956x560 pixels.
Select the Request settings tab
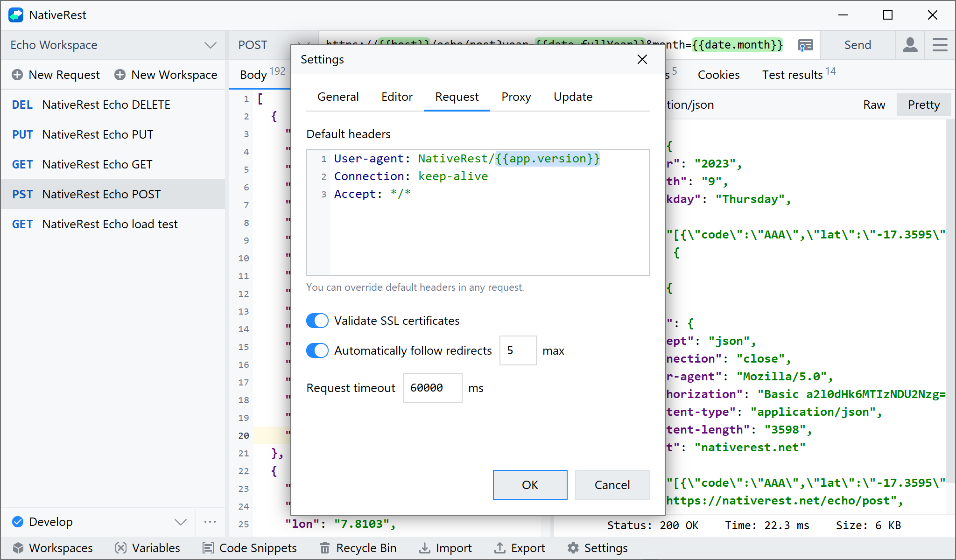[457, 97]
